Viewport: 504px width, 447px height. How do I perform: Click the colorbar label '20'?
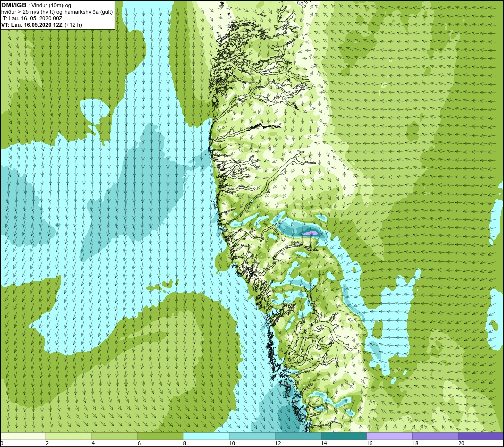pyautogui.click(x=461, y=444)
